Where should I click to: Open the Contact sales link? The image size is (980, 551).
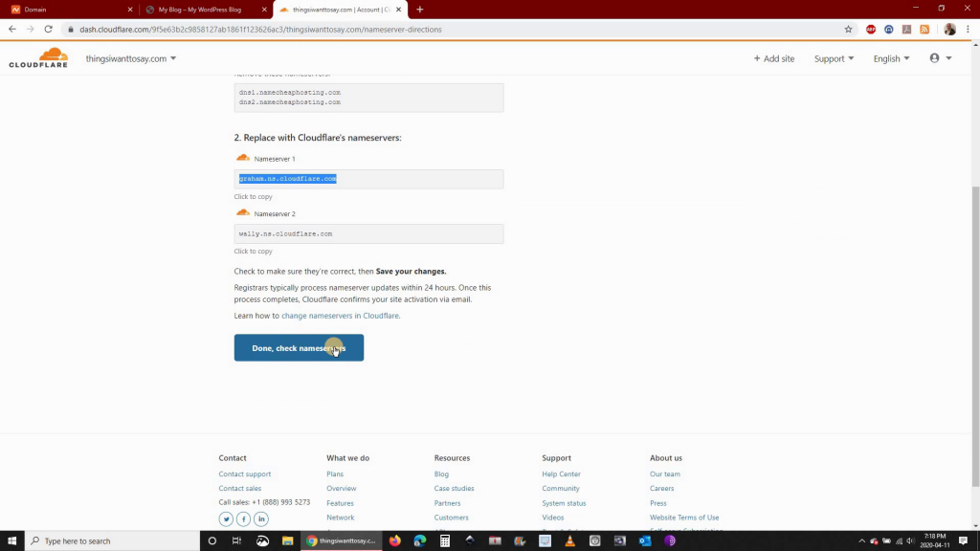240,489
